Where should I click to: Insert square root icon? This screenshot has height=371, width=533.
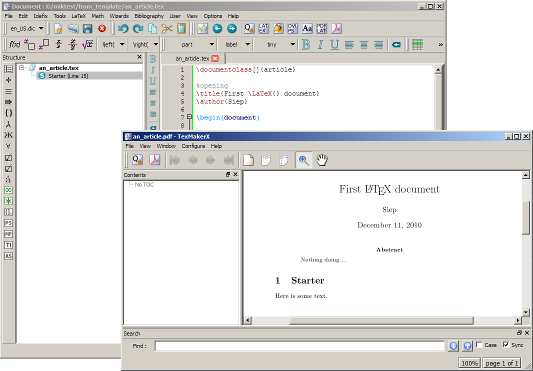coord(87,45)
